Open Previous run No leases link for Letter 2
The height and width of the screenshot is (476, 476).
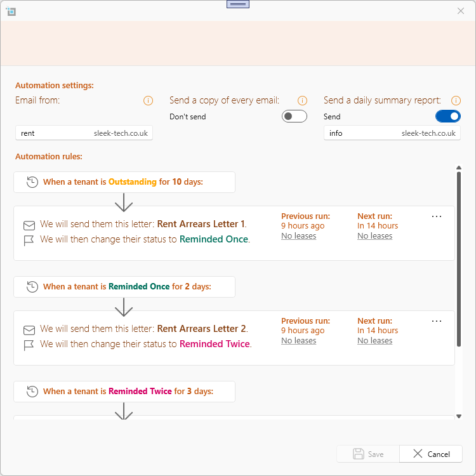pyautogui.click(x=298, y=341)
